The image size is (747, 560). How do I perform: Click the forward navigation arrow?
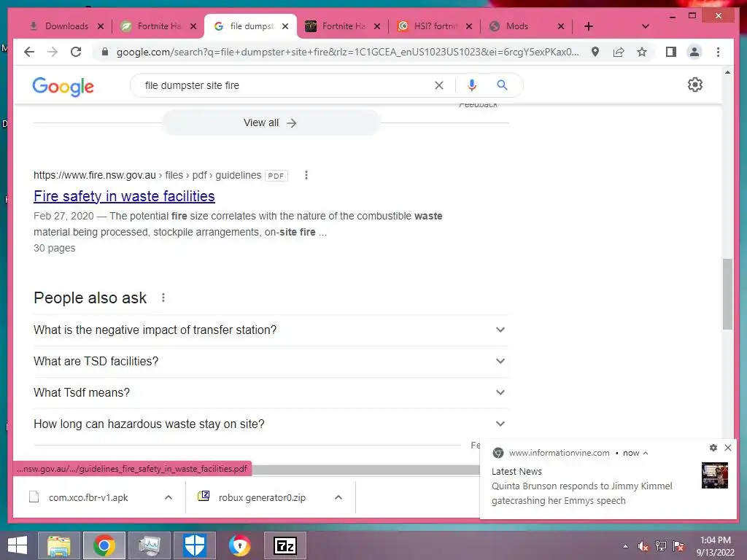click(53, 52)
